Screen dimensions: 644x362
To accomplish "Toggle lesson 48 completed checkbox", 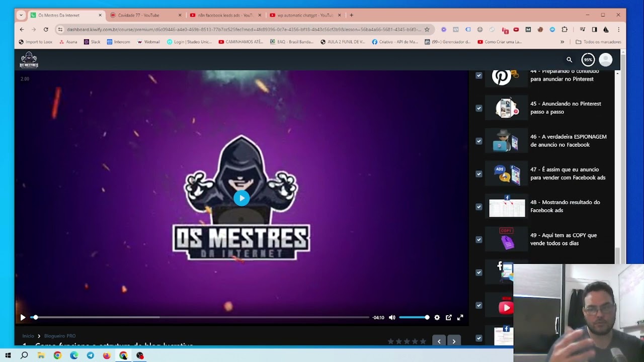I will click(x=479, y=207).
